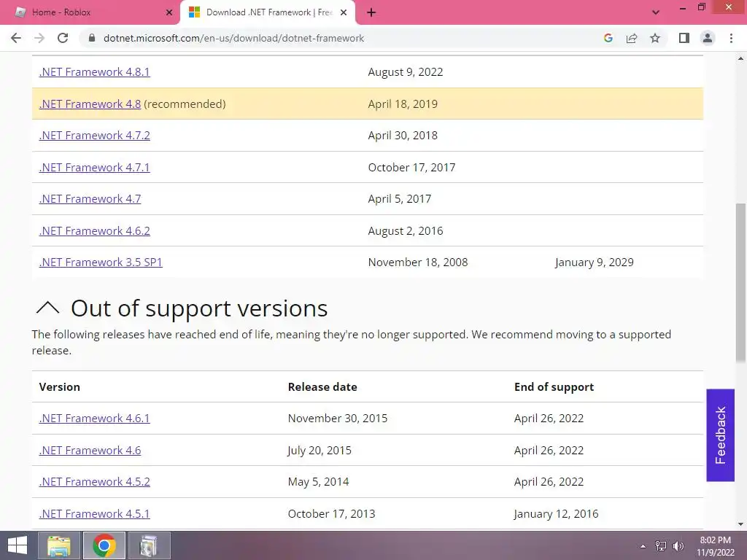The height and width of the screenshot is (560, 747).
Task: Open the Chrome three-dot menu
Action: (x=731, y=38)
